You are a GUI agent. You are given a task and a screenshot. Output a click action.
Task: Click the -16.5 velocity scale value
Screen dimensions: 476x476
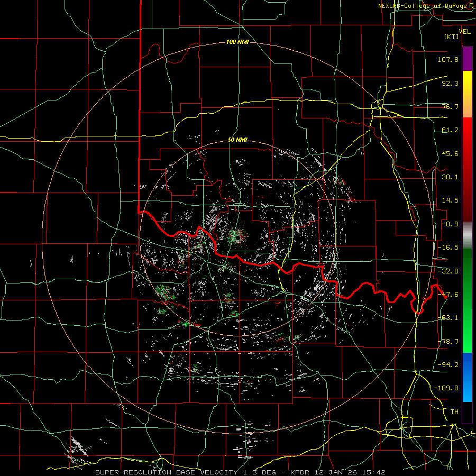pyautogui.click(x=448, y=248)
